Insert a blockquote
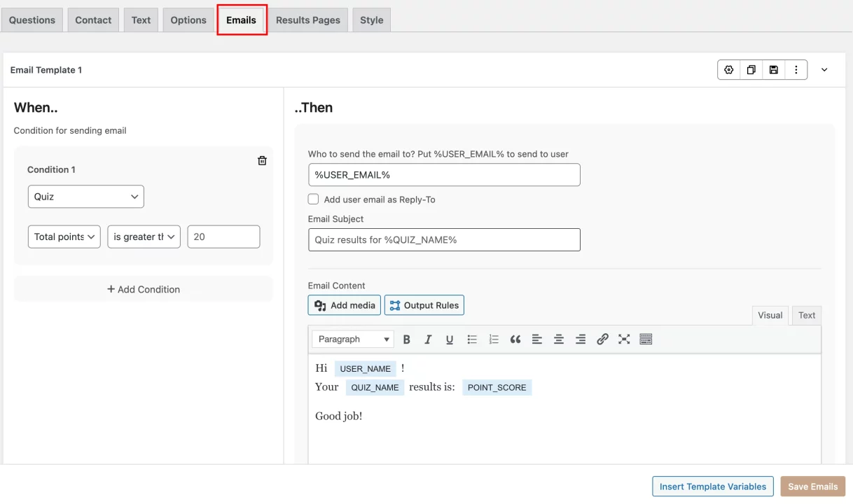Viewport: 853px width, 504px height. click(515, 339)
